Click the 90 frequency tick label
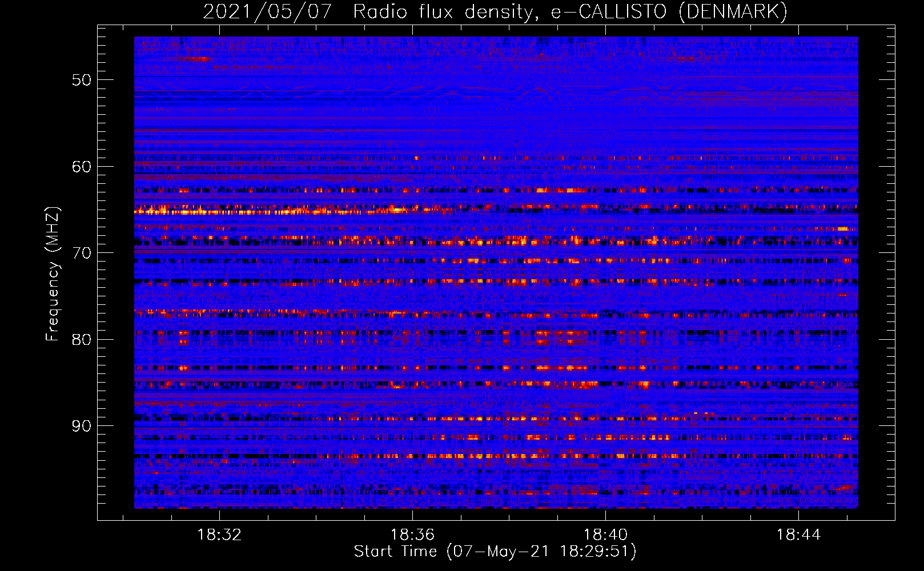The width and height of the screenshot is (924, 571). 82,426
